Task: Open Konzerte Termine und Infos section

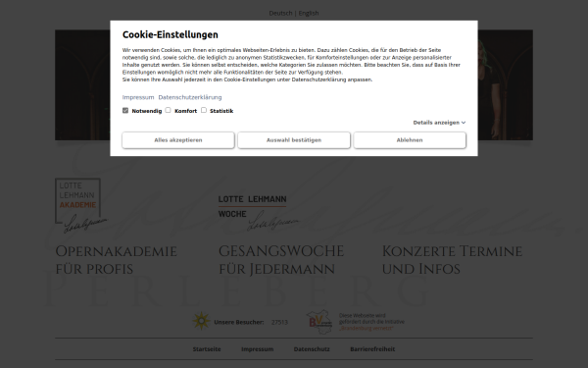Action: (452, 260)
